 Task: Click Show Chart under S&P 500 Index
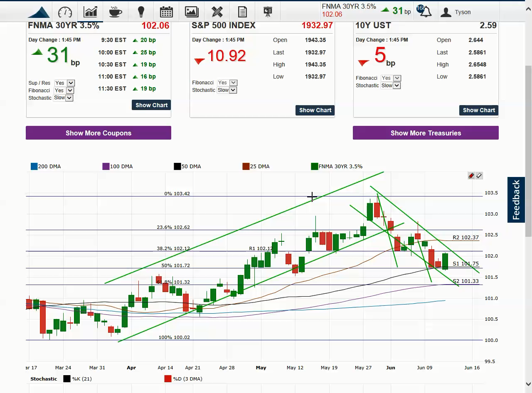click(x=315, y=110)
